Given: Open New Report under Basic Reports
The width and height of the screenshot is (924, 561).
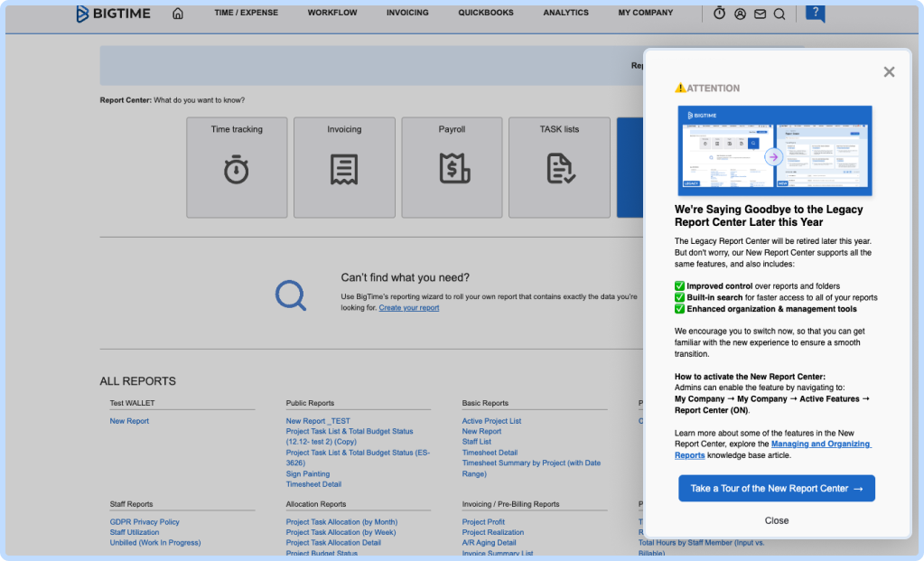Looking at the screenshot, I should [x=481, y=431].
